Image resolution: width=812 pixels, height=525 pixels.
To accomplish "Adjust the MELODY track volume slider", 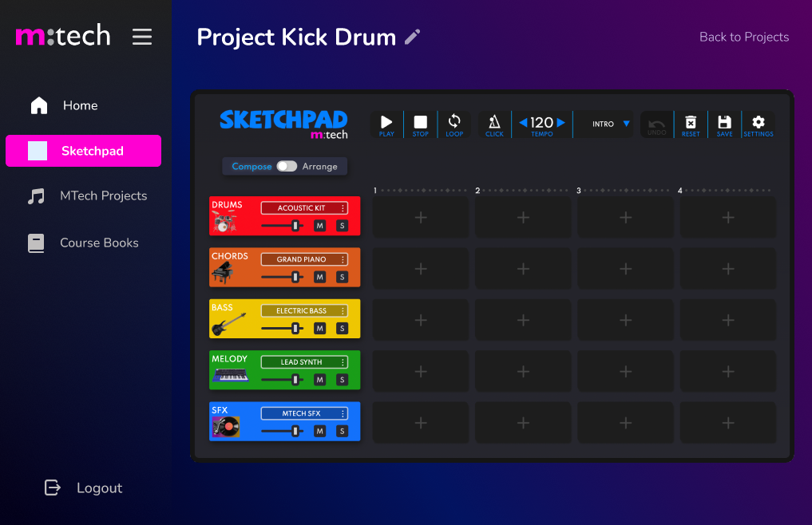I will [296, 379].
